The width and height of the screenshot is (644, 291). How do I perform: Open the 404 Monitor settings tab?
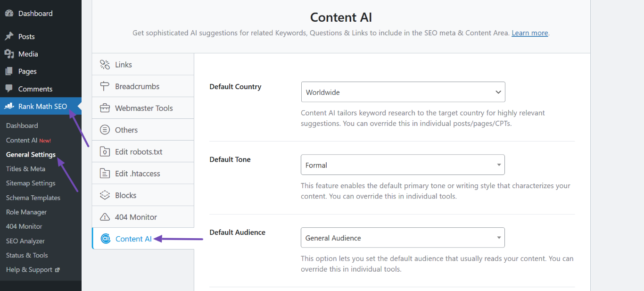tap(143, 217)
